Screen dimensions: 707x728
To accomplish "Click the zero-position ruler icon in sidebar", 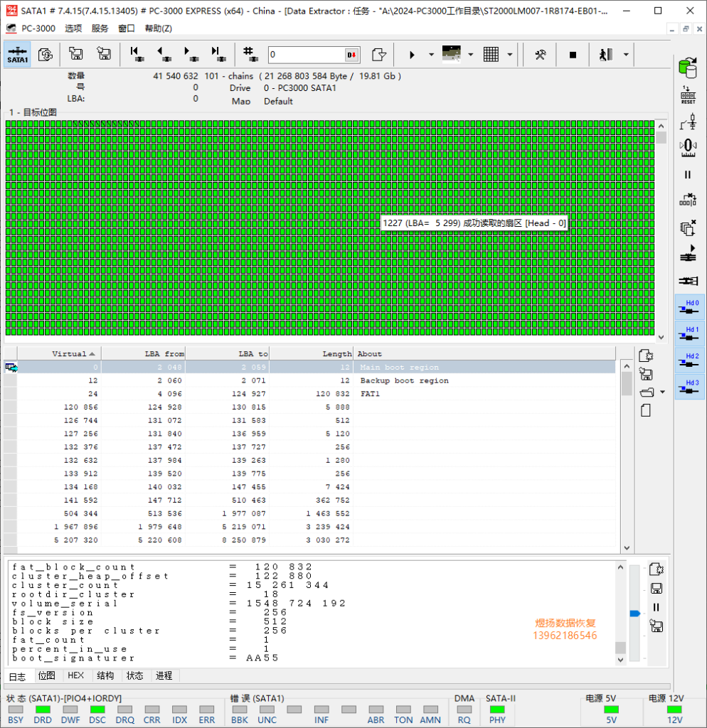I will tap(688, 148).
